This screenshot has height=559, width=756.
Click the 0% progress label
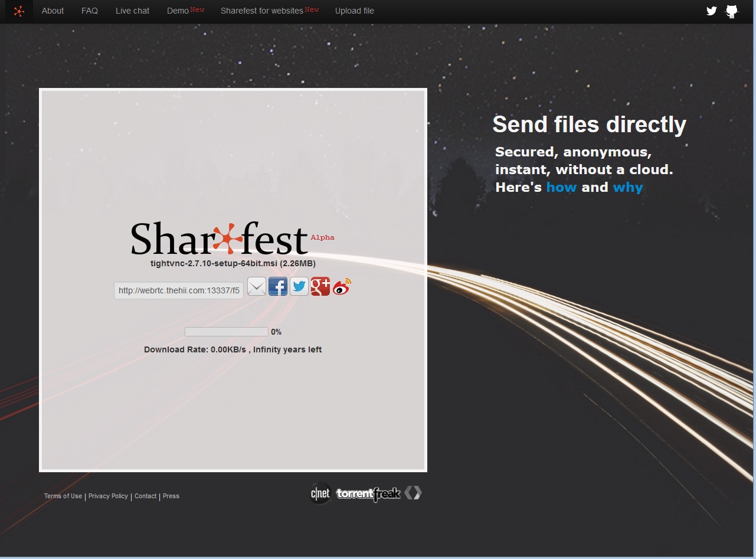pyautogui.click(x=276, y=332)
